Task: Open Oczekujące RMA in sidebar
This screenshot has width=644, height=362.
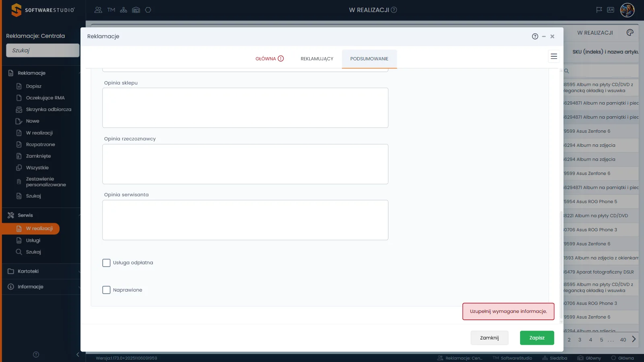Action: coord(45,98)
